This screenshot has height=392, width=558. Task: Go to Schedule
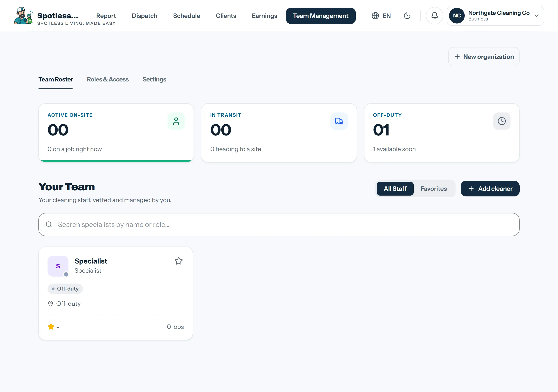click(187, 16)
